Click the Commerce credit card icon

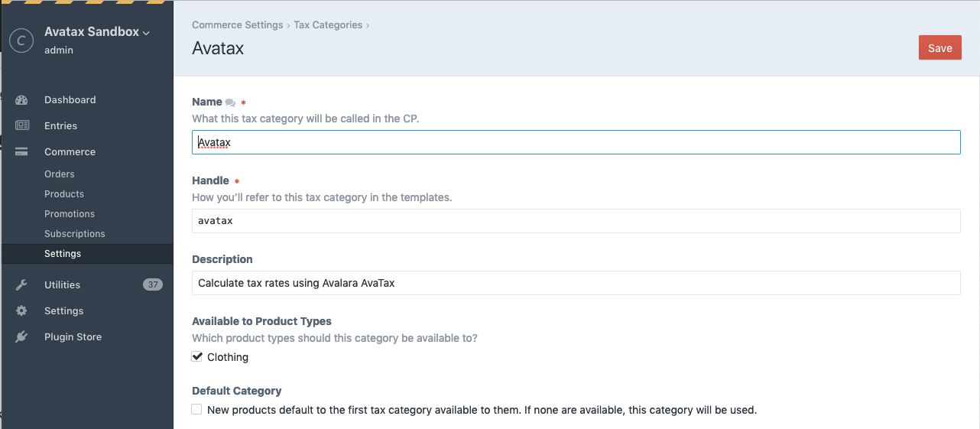point(21,152)
